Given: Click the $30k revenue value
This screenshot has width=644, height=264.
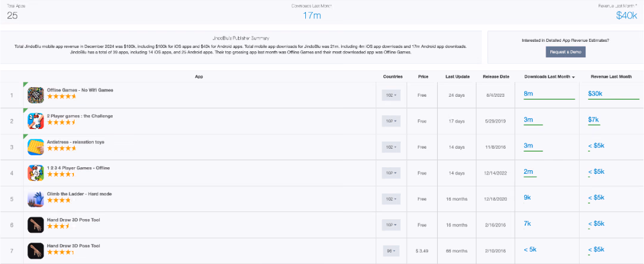Looking at the screenshot, I should (x=595, y=94).
